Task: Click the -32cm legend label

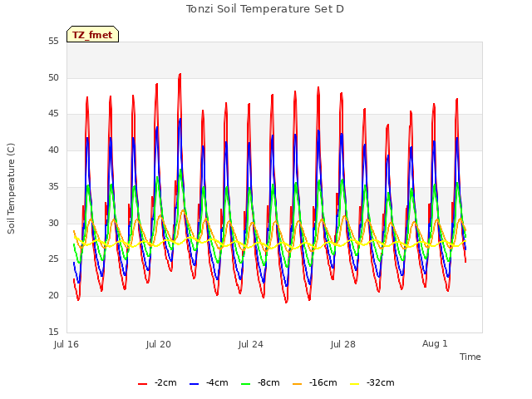Action: [381, 382]
